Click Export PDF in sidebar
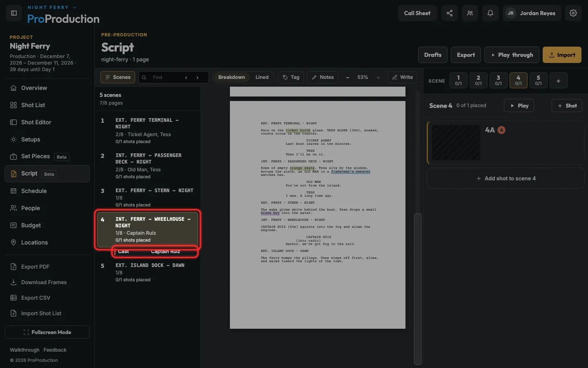Image resolution: width=588 pixels, height=368 pixels. pyautogui.click(x=47, y=267)
